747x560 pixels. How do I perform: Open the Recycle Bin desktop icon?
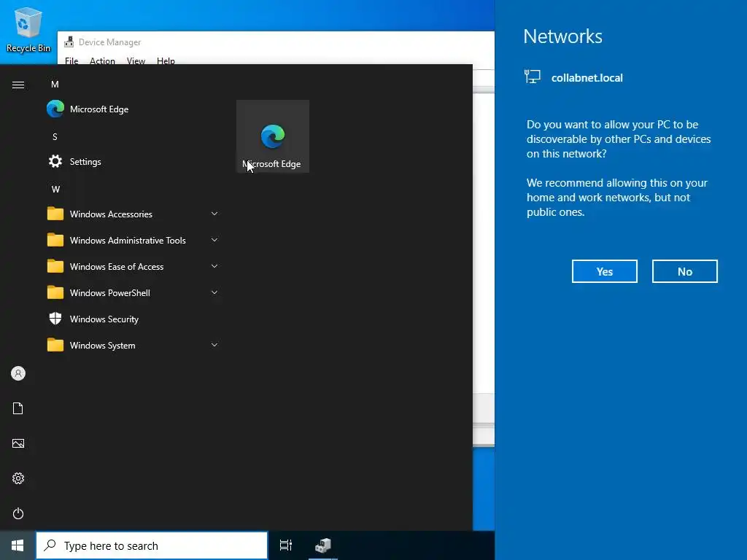[x=28, y=29]
